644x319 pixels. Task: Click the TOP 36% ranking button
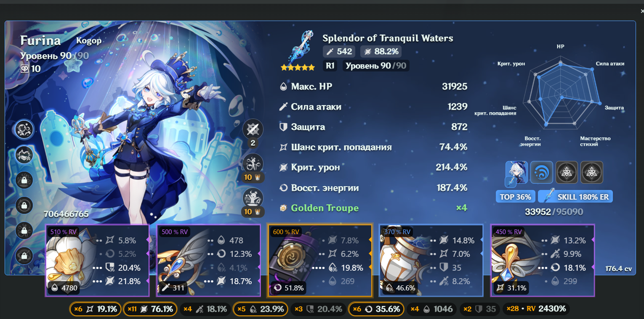(x=516, y=196)
